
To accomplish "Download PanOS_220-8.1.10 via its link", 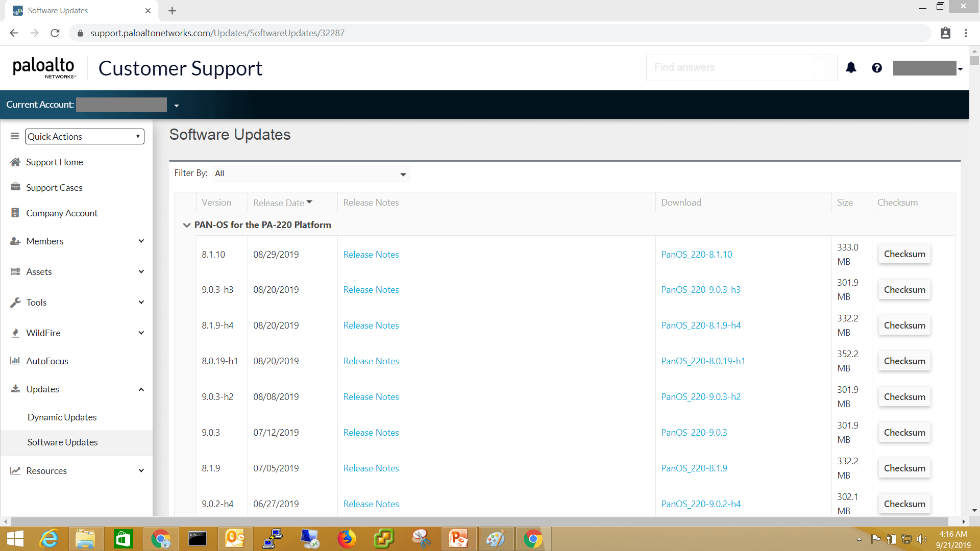I will [x=697, y=254].
